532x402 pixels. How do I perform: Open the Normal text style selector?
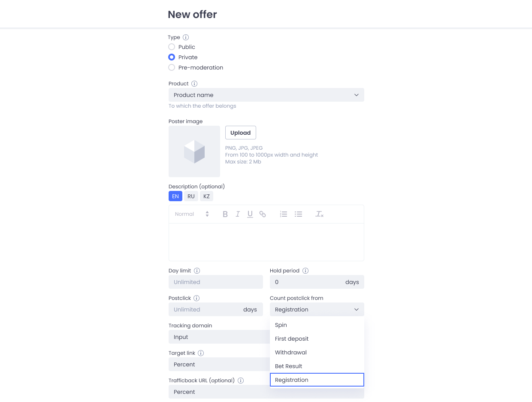coord(192,214)
